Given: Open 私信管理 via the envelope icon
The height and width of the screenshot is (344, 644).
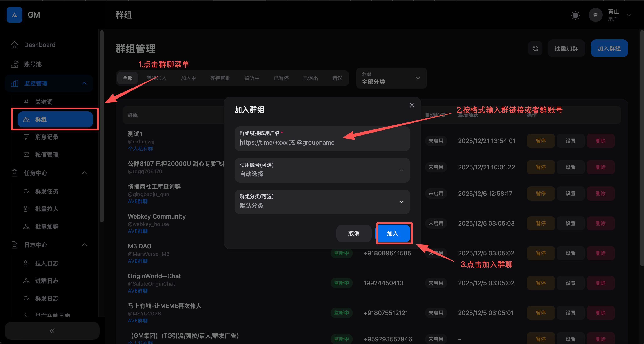Looking at the screenshot, I should point(26,154).
